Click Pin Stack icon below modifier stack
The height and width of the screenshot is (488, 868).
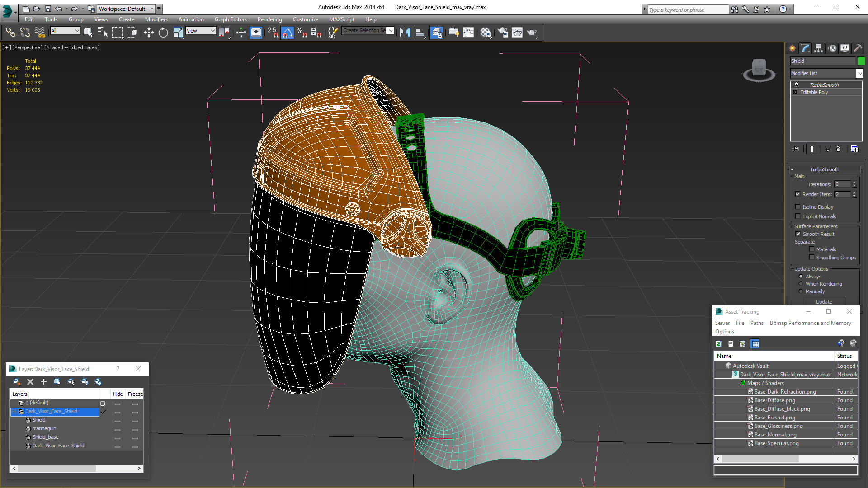click(796, 149)
